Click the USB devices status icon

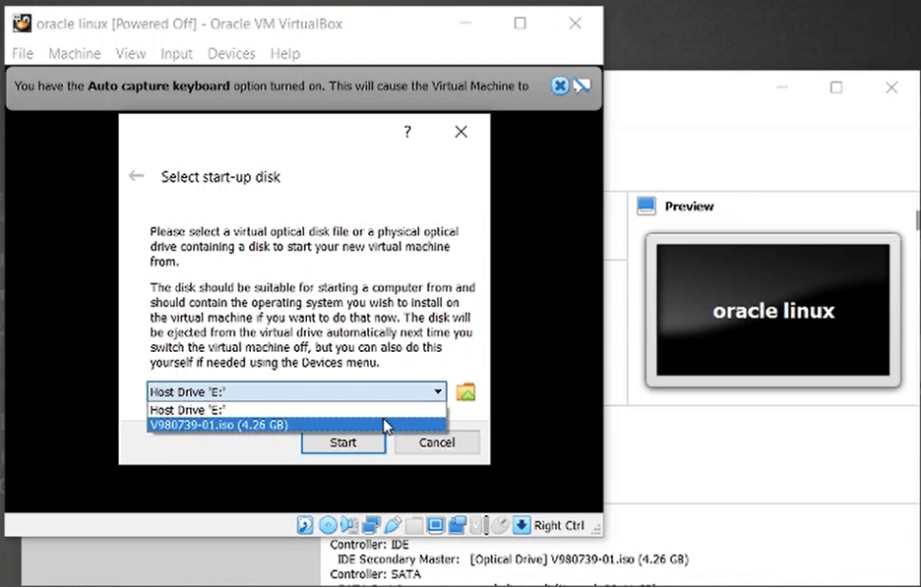393,526
